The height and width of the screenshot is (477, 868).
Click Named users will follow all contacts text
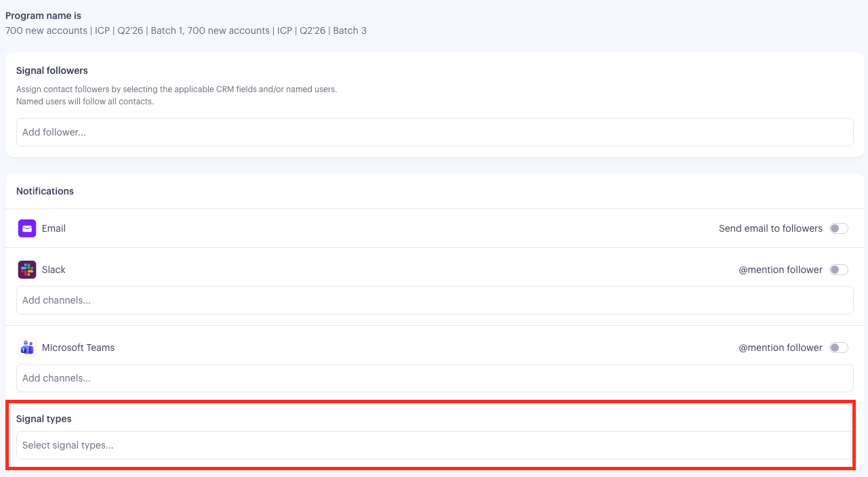click(85, 102)
